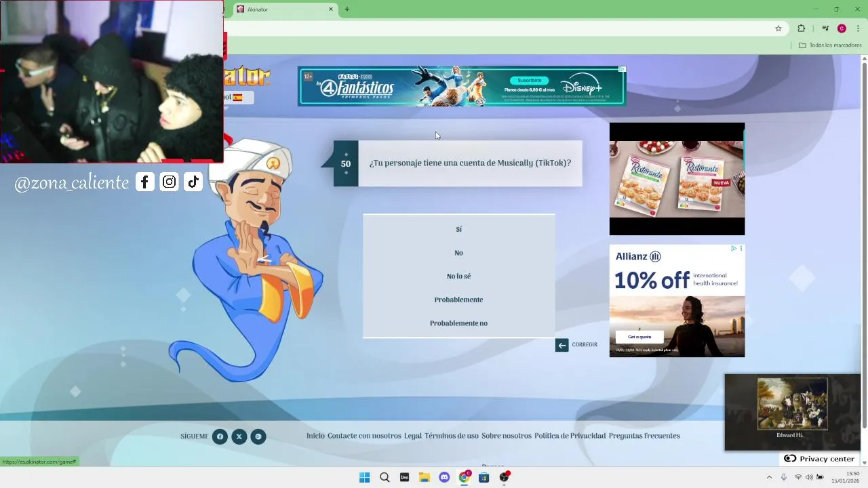The width and height of the screenshot is (868, 488).
Task: Close the Disney+ banner ad icon
Action: pyautogui.click(x=622, y=69)
